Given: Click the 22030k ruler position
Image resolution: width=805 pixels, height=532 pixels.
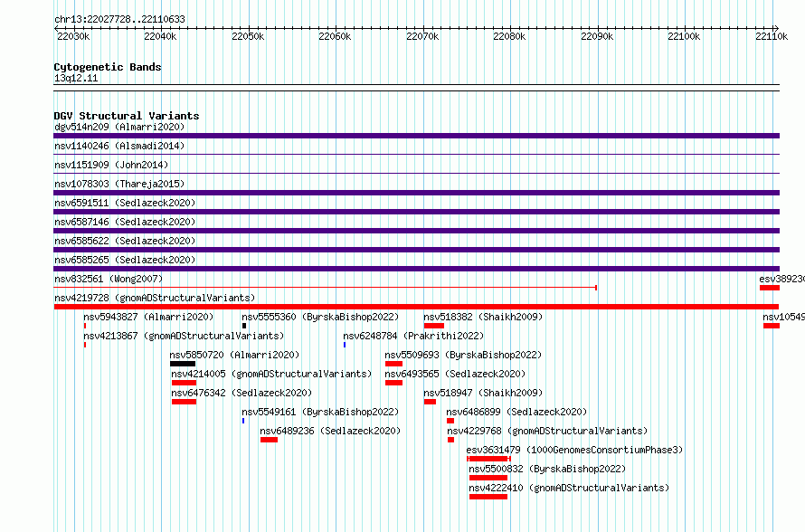Looking at the screenshot, I should (x=73, y=36).
